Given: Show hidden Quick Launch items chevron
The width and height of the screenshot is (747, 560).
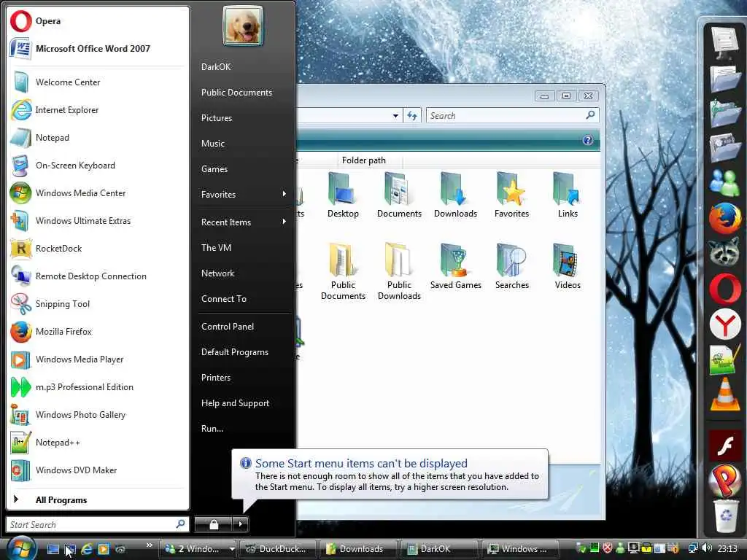Looking at the screenshot, I should (x=150, y=545).
